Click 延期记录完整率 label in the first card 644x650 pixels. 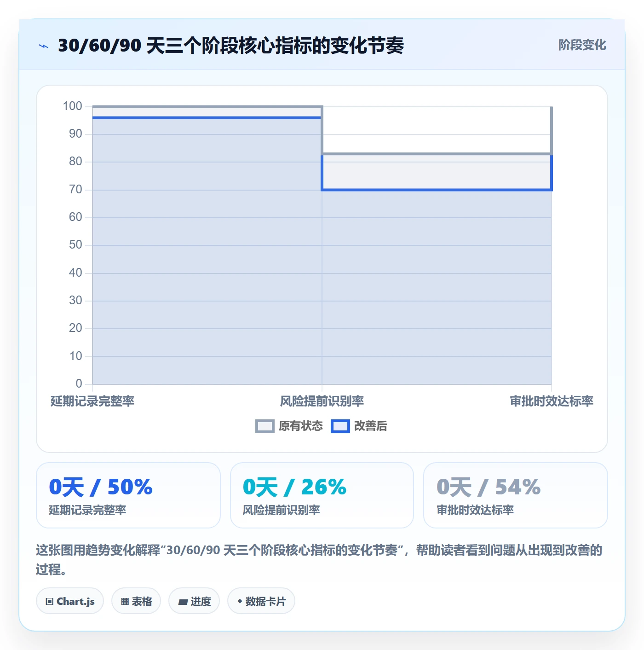pyautogui.click(x=87, y=510)
